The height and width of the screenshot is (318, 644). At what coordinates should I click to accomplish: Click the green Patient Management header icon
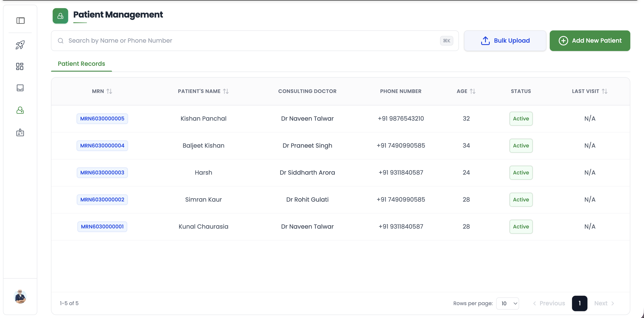point(60,16)
